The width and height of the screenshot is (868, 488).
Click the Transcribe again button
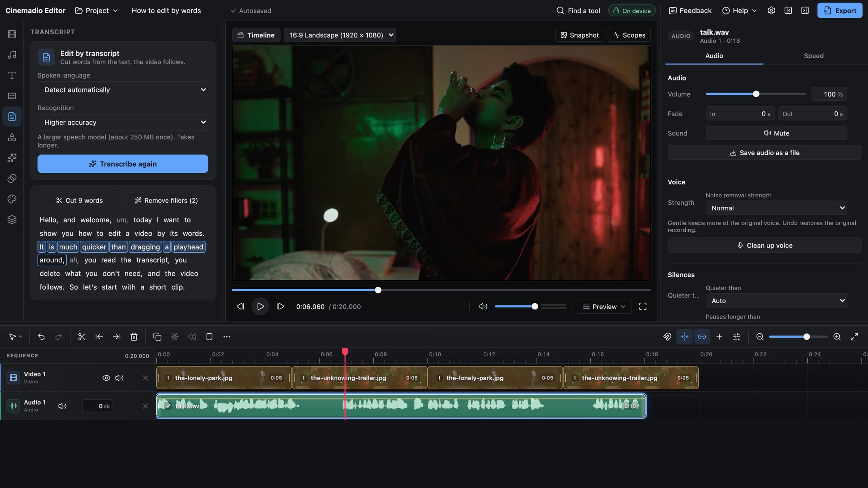click(123, 164)
